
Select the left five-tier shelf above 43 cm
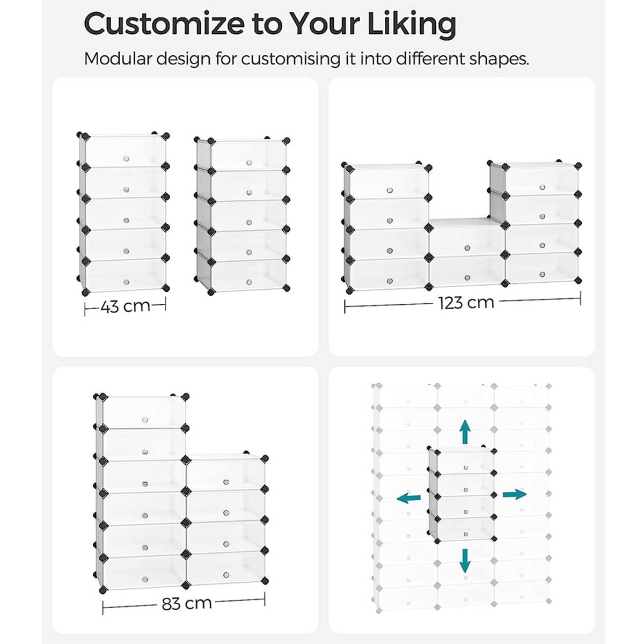pyautogui.click(x=123, y=215)
